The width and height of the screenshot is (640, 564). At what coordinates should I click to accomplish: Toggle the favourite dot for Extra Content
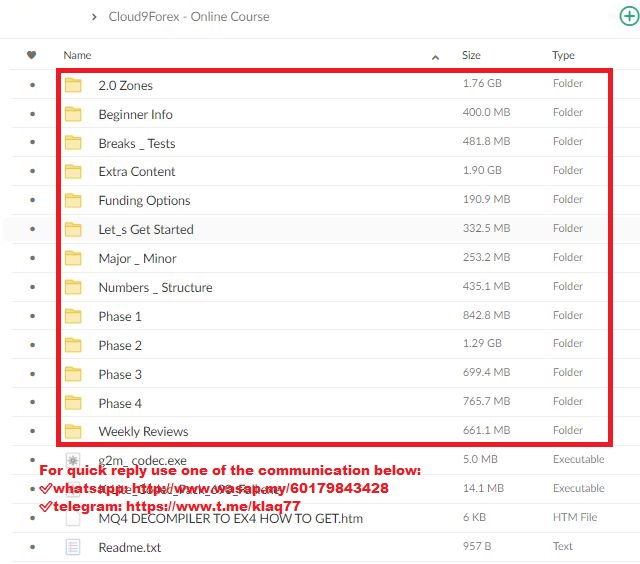32,171
